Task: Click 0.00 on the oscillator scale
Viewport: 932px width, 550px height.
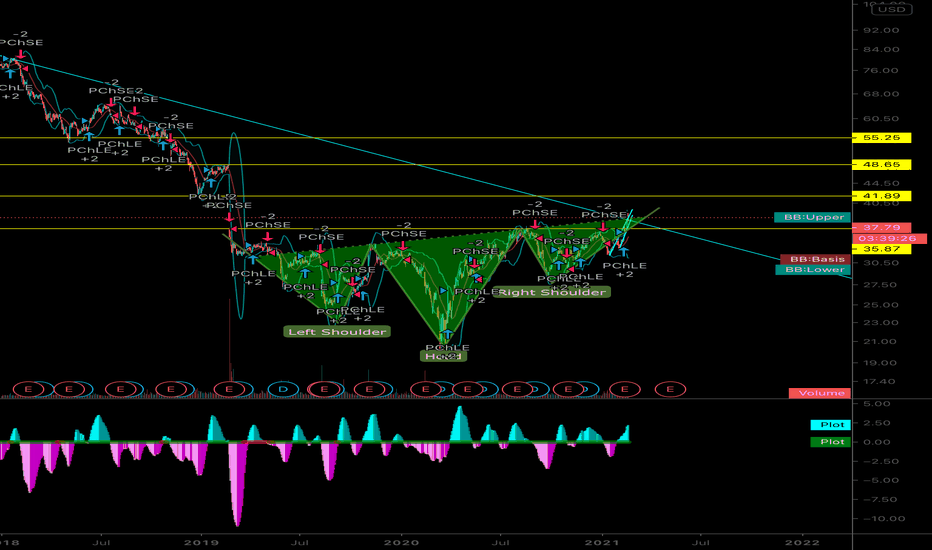Action: point(879,442)
